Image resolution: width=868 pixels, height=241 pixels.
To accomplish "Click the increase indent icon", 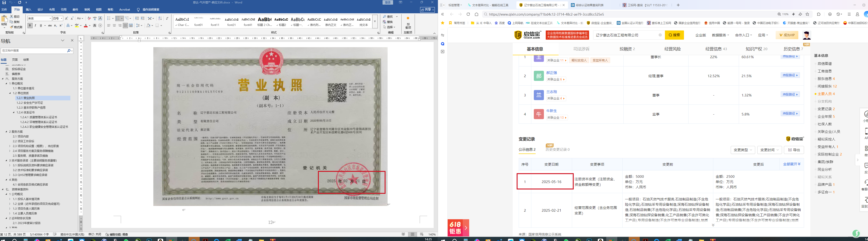I will pyautogui.click(x=143, y=19).
